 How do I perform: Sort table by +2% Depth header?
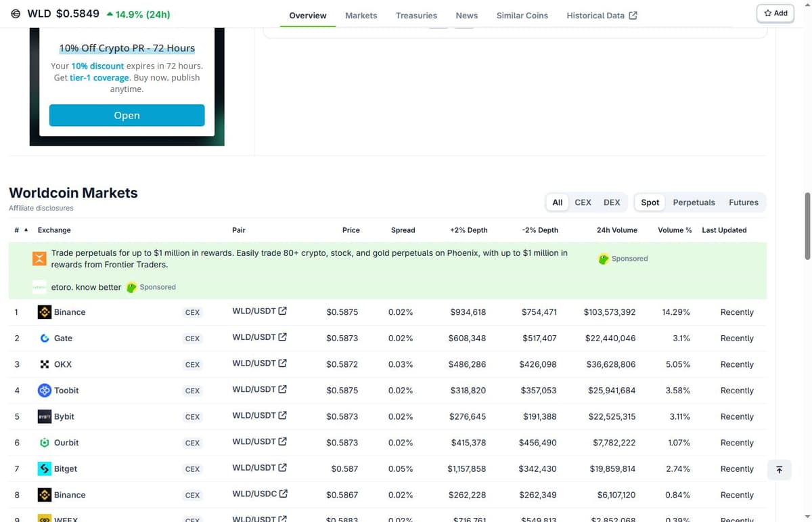coord(468,230)
